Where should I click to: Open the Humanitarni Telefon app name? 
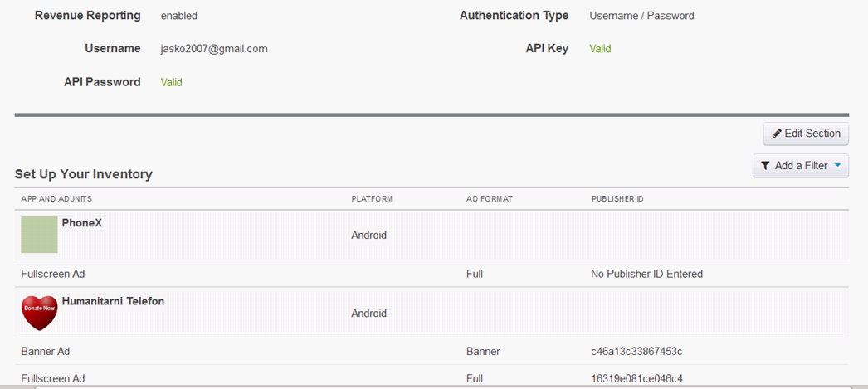[113, 301]
